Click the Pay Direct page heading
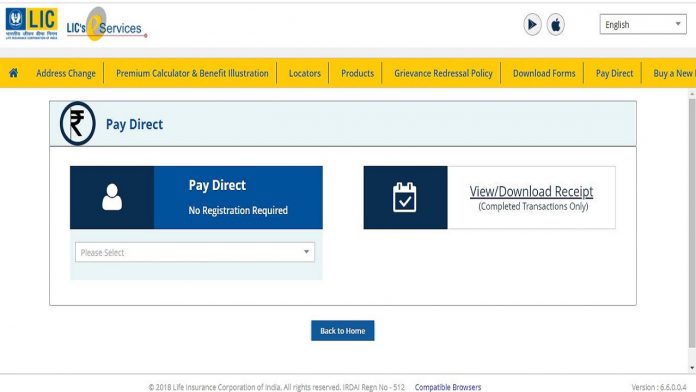 tap(134, 124)
